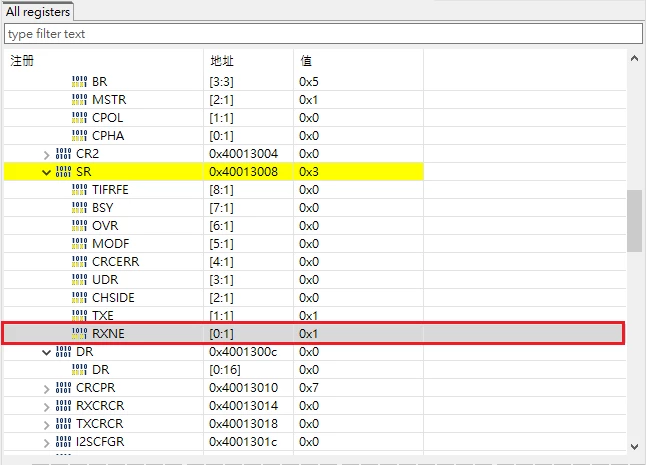Click the CR2 address 0x40013004
This screenshot has height=465, width=646.
[x=243, y=154]
